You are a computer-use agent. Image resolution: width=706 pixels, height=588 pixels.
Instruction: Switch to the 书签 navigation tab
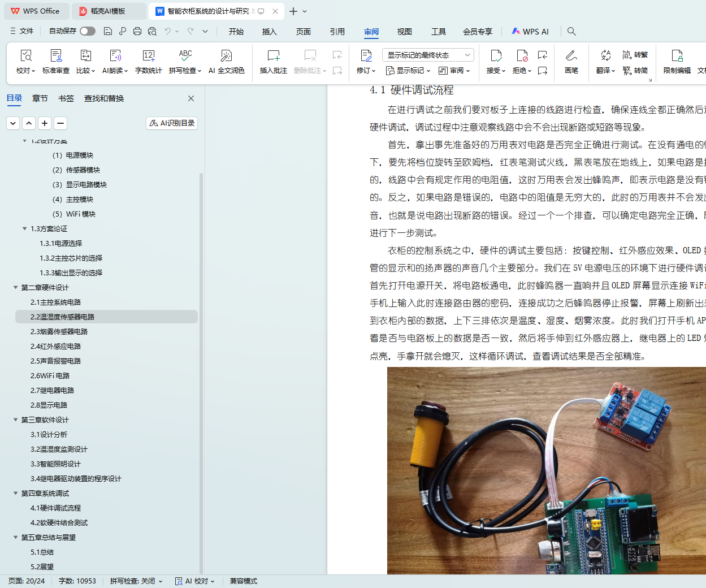tap(66, 98)
